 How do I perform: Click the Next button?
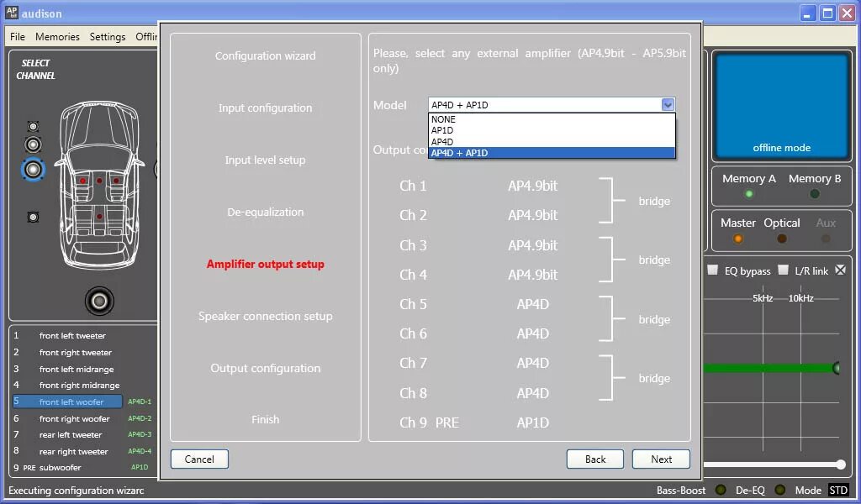[x=661, y=459]
